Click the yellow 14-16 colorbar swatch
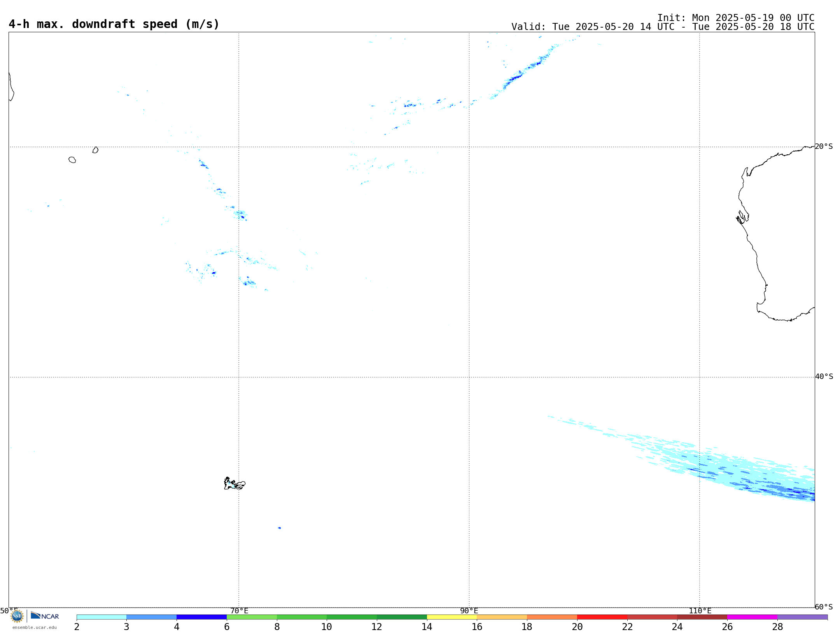This screenshot has height=632, width=840. [x=452, y=617]
